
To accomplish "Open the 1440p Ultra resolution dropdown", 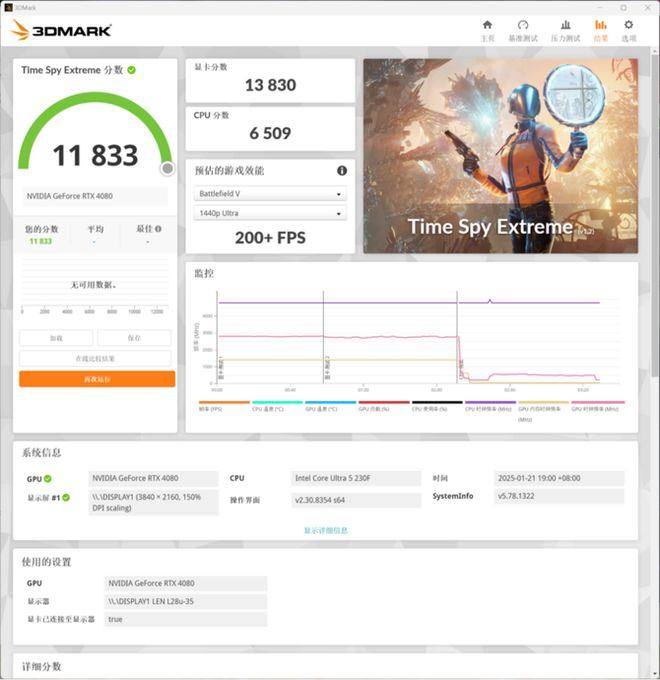I will coord(270,214).
